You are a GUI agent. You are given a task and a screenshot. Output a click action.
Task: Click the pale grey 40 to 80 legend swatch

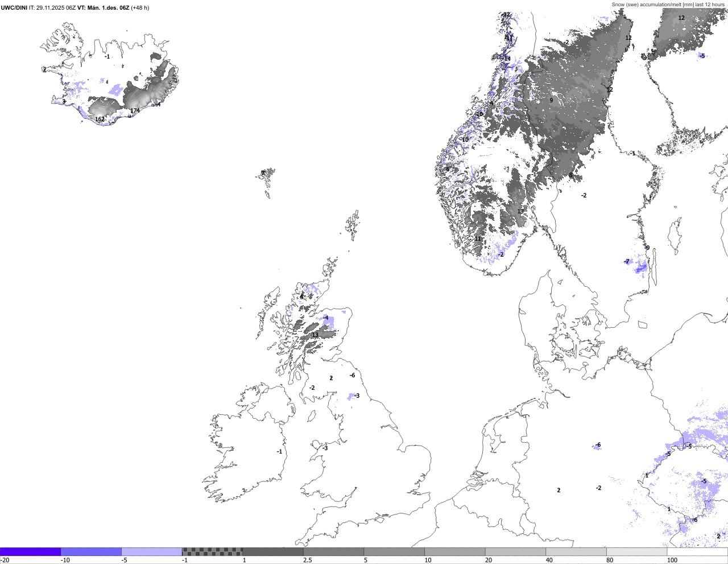coord(576,551)
